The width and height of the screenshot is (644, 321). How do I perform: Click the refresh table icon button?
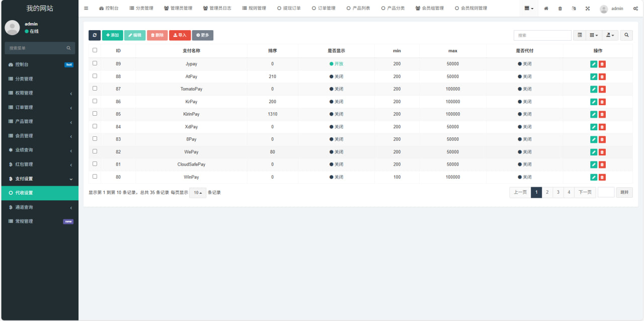[95, 35]
